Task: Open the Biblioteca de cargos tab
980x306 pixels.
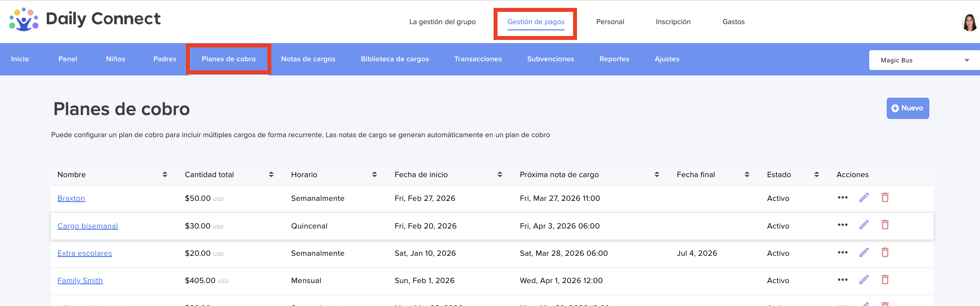Action: [x=395, y=59]
